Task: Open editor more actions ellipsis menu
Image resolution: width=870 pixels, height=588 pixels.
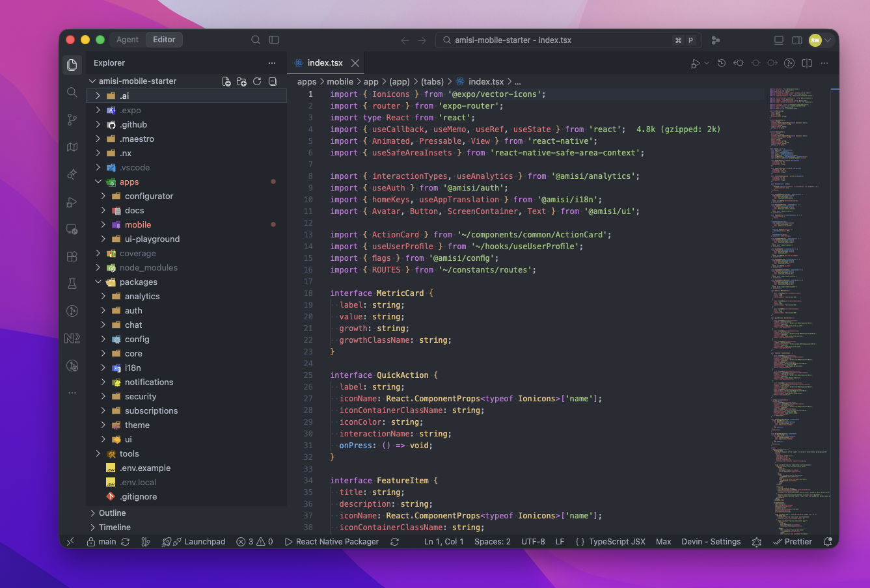Action: pos(824,63)
